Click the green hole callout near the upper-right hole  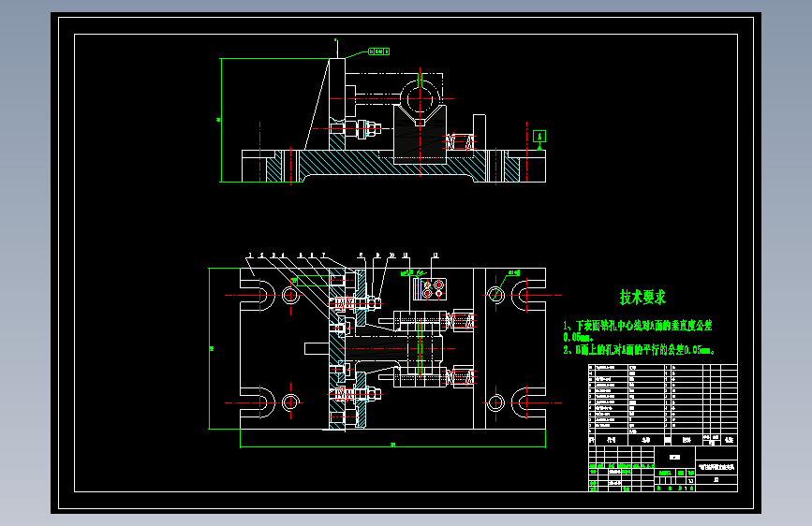514,272
